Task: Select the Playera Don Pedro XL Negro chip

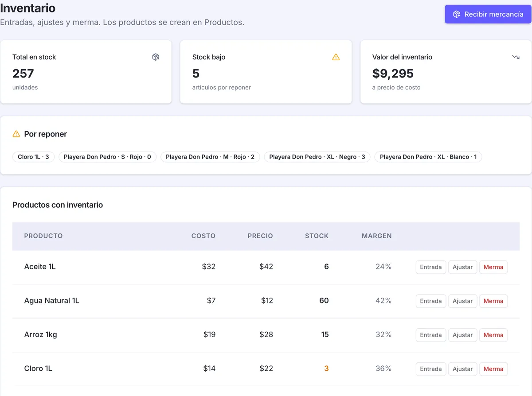Action: click(317, 157)
